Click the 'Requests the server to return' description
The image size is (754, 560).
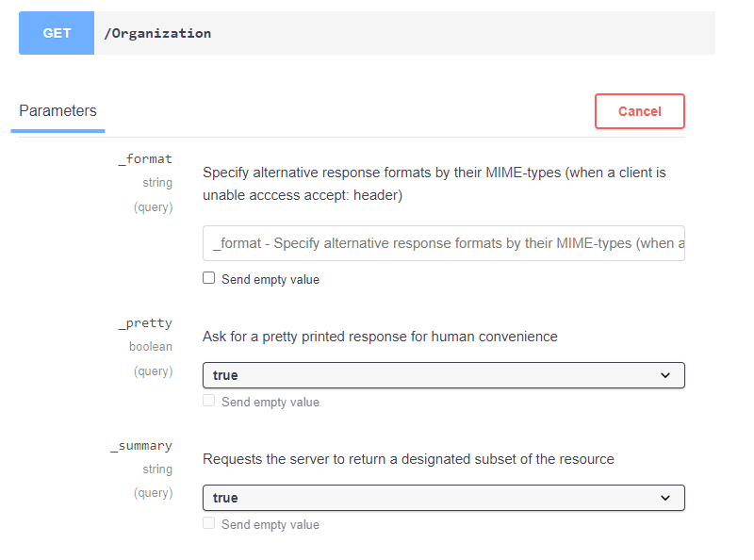[x=408, y=459]
